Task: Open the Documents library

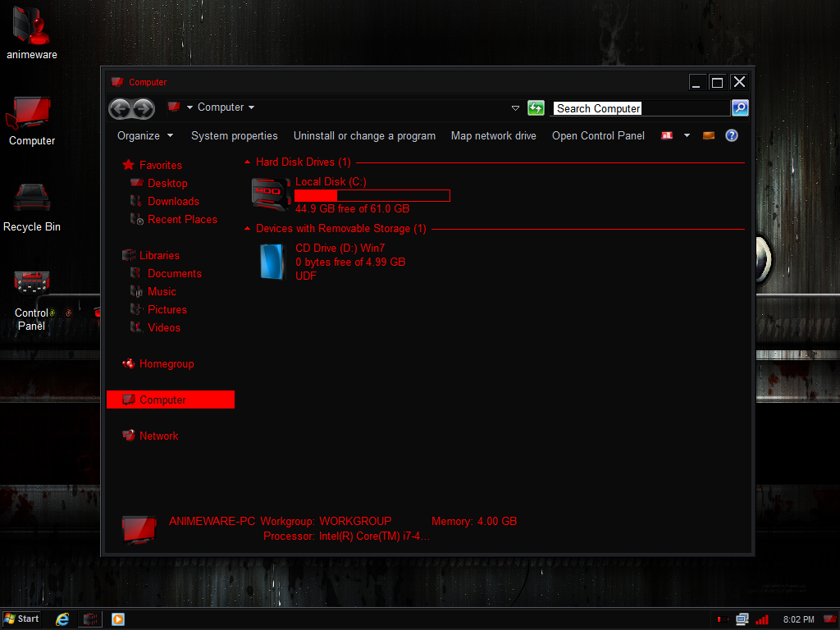Action: coord(175,274)
